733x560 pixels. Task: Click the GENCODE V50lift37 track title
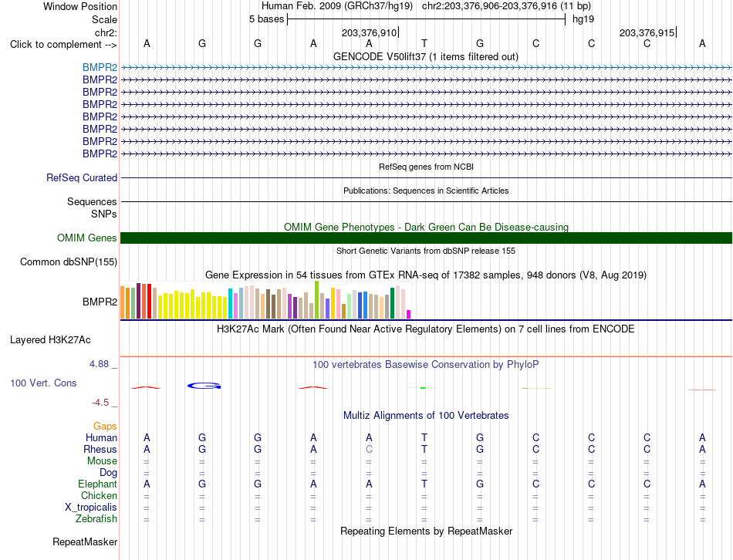click(426, 56)
